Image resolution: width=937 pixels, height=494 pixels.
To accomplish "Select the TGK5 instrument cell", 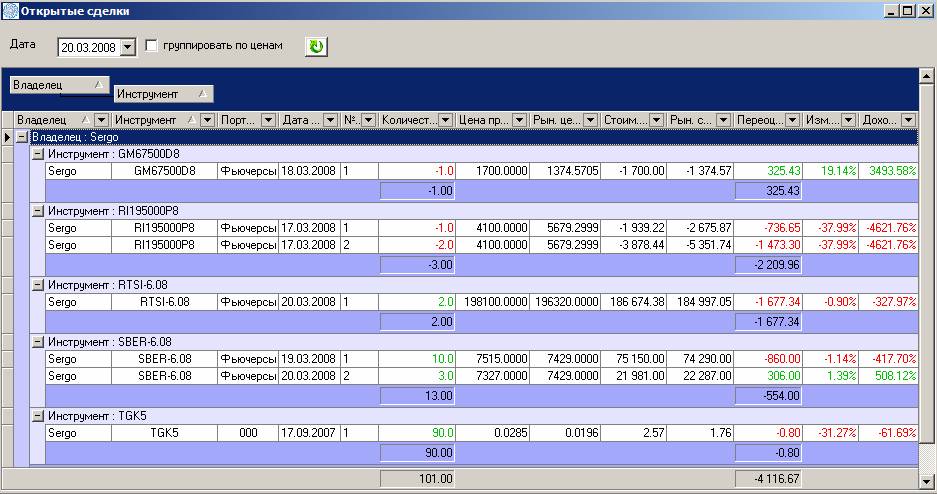I will [164, 432].
